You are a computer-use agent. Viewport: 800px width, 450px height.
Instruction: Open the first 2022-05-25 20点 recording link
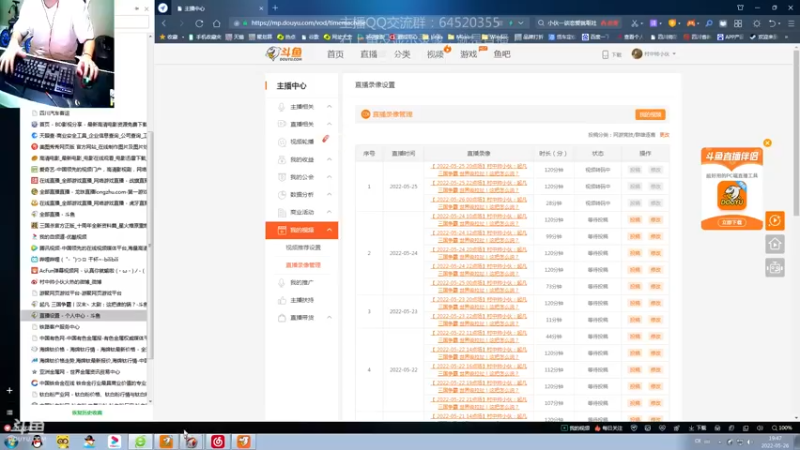click(x=479, y=169)
